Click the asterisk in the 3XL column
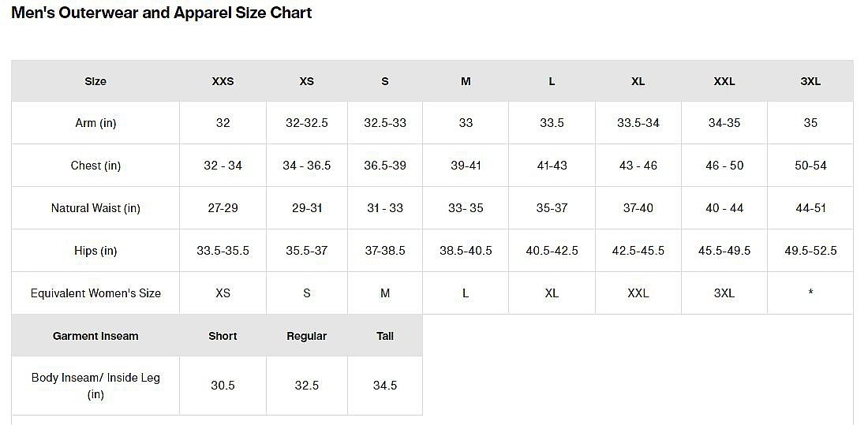 (810, 292)
